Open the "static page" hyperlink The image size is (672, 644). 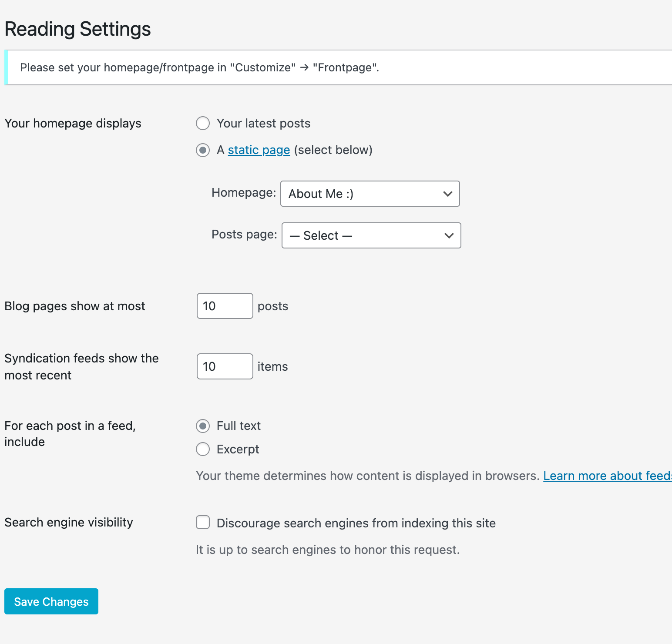259,150
